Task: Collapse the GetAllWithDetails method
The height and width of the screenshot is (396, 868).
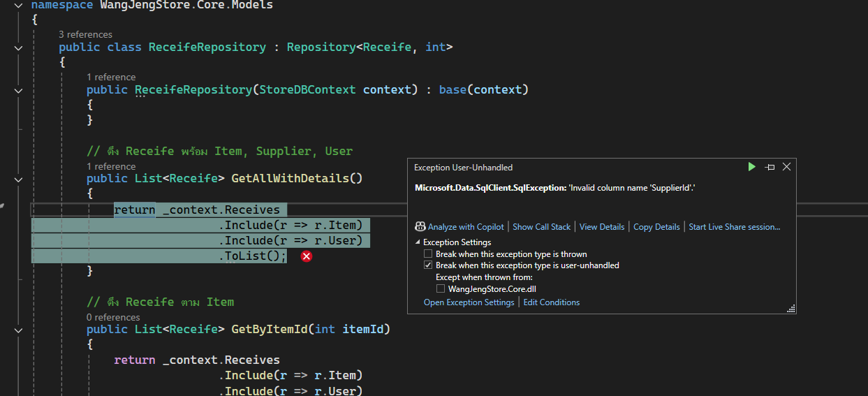Action: (19, 179)
